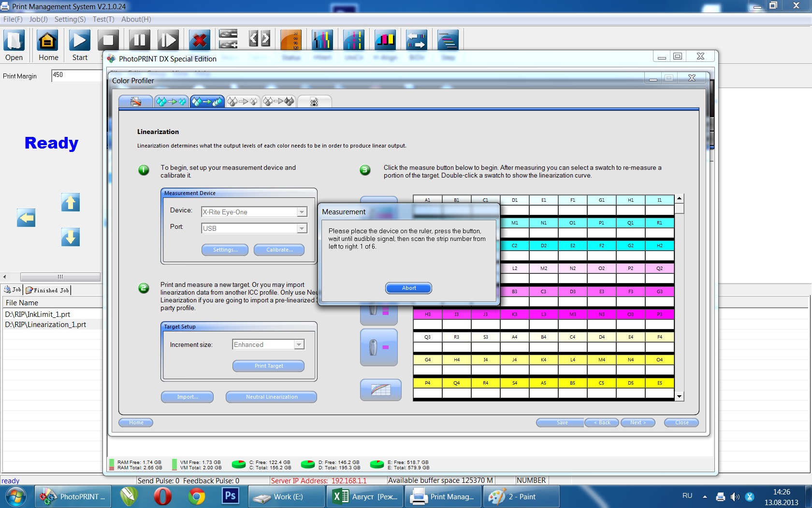Select the D:\RIP\Linearization_1.prt file row

tap(52, 325)
